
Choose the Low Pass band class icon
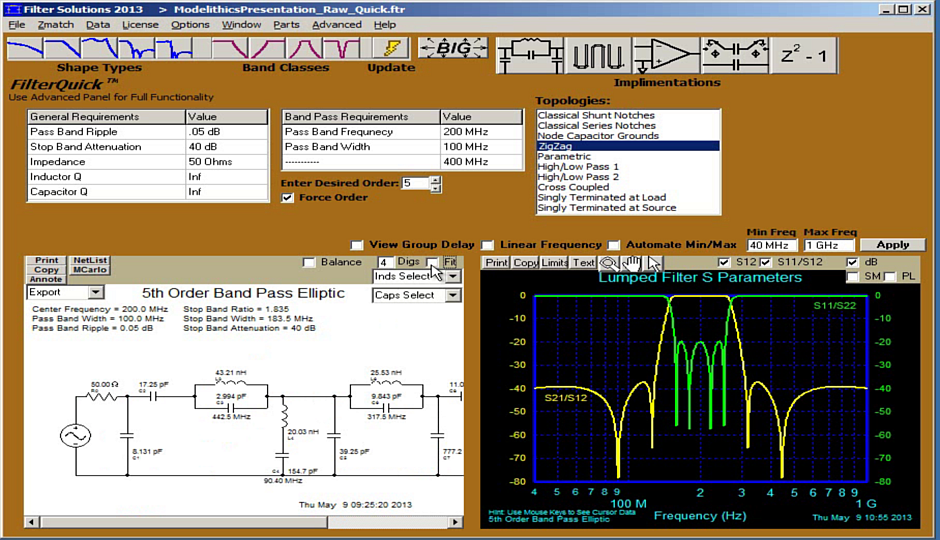click(x=230, y=48)
